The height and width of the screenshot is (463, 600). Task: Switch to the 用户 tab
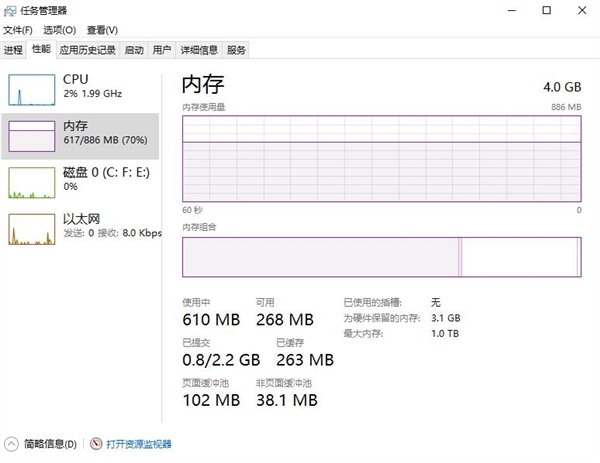pyautogui.click(x=162, y=49)
